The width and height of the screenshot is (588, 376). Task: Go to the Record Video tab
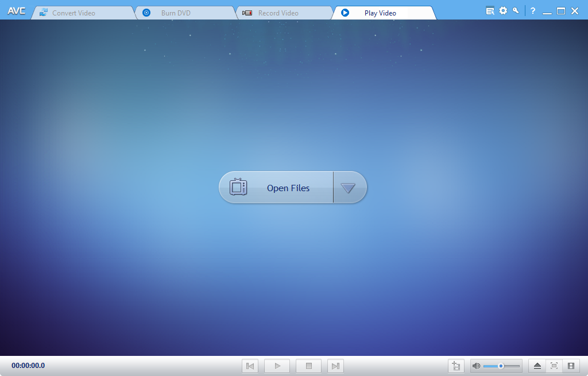pyautogui.click(x=278, y=13)
